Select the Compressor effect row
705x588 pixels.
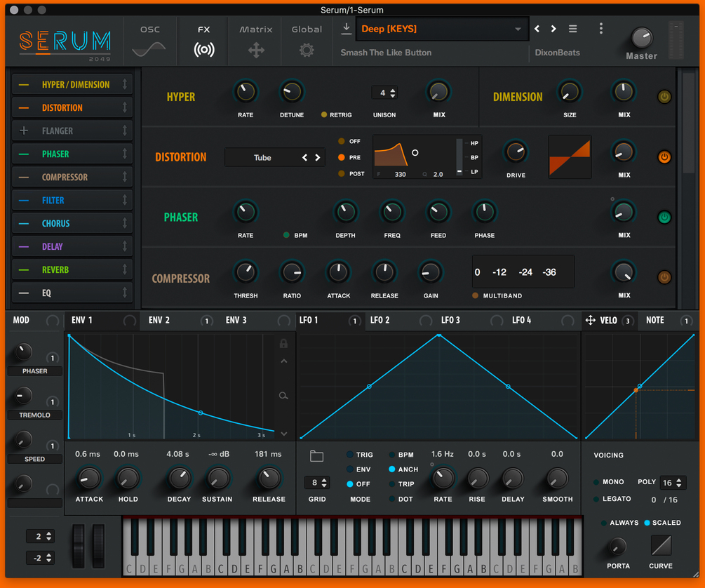(72, 177)
